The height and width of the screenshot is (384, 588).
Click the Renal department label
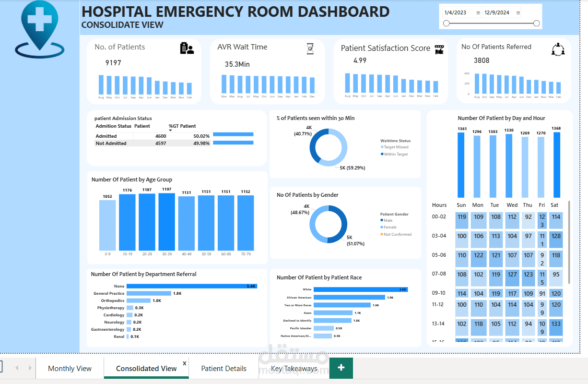(119, 336)
